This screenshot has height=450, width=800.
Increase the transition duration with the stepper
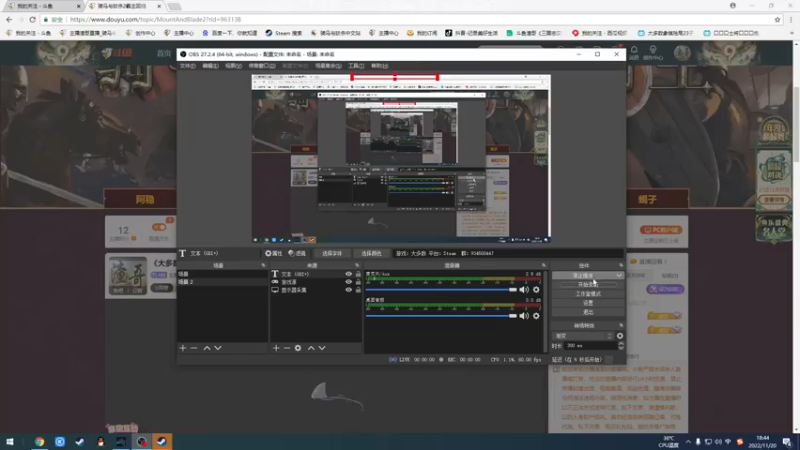[621, 343]
